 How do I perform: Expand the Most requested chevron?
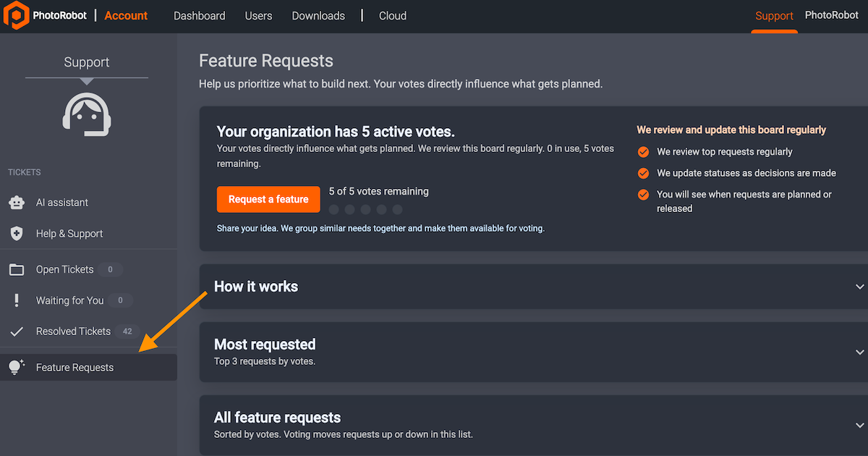(x=859, y=352)
